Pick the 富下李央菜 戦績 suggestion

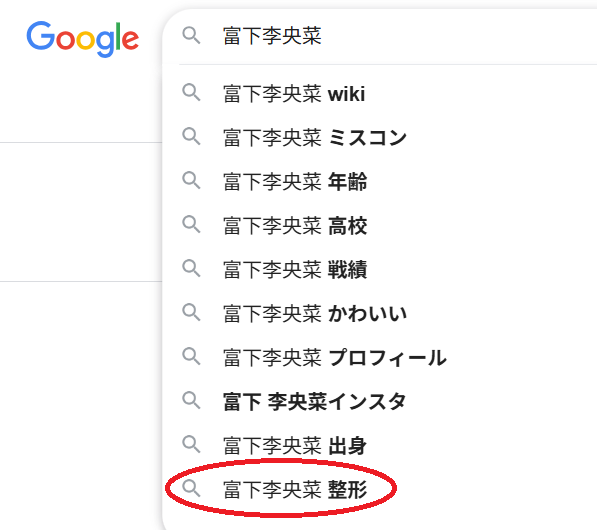click(381, 269)
